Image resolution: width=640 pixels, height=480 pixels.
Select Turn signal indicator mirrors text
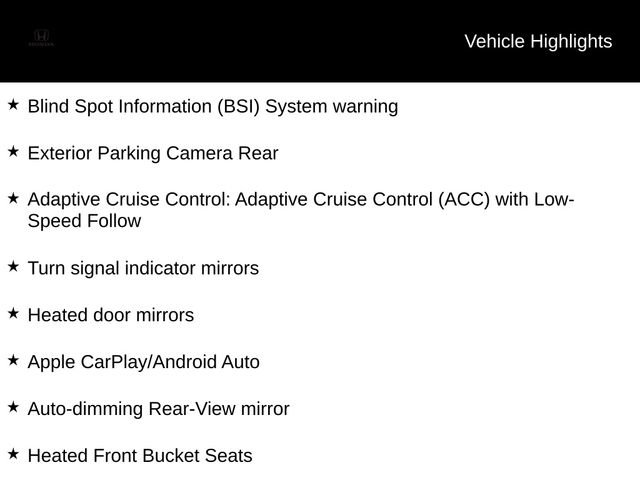(x=143, y=269)
